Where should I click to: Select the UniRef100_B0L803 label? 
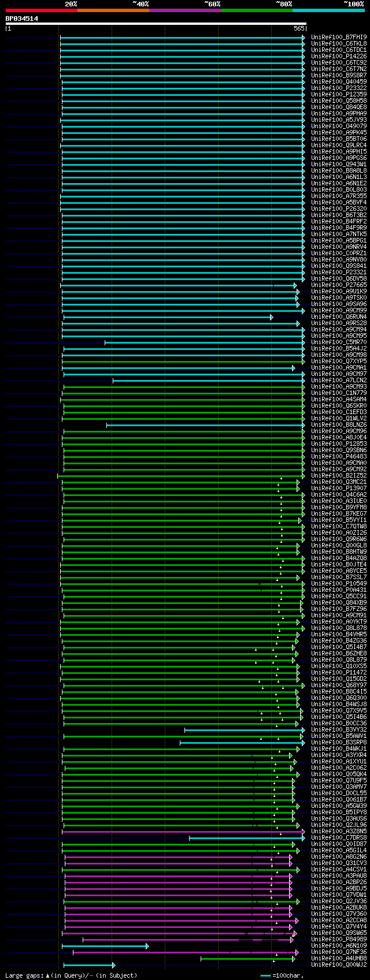[339, 189]
